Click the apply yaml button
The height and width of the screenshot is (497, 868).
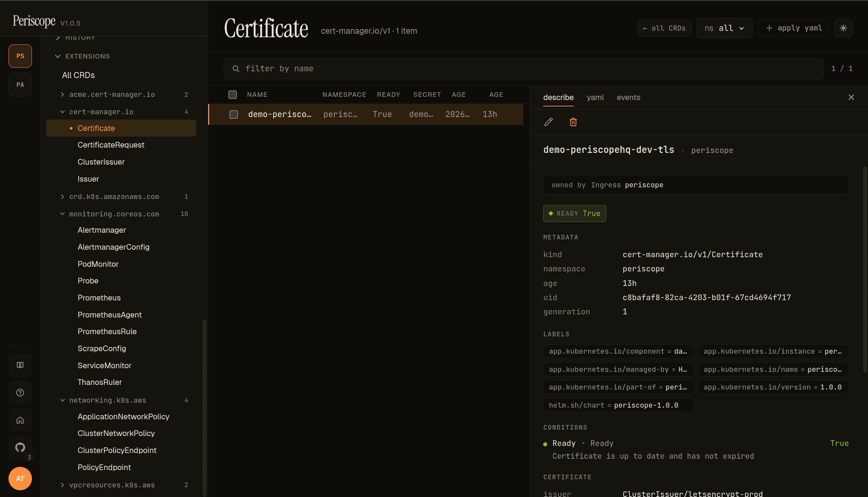(794, 28)
